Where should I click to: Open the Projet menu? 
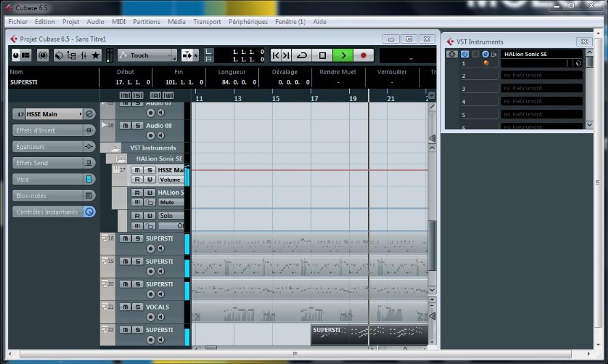coord(70,22)
